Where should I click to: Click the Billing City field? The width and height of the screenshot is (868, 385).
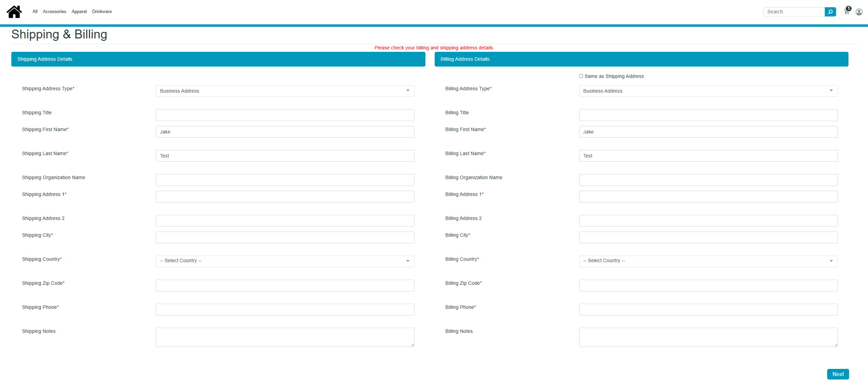[x=708, y=237]
